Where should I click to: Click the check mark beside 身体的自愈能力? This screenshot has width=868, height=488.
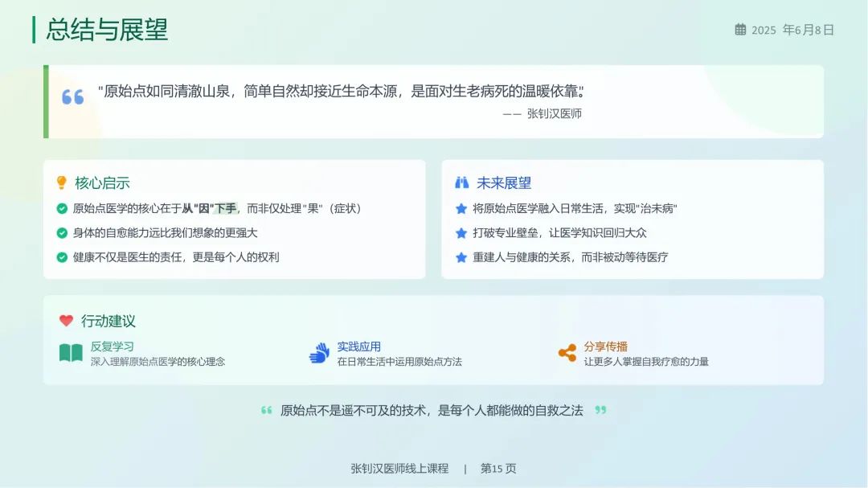pyautogui.click(x=62, y=233)
